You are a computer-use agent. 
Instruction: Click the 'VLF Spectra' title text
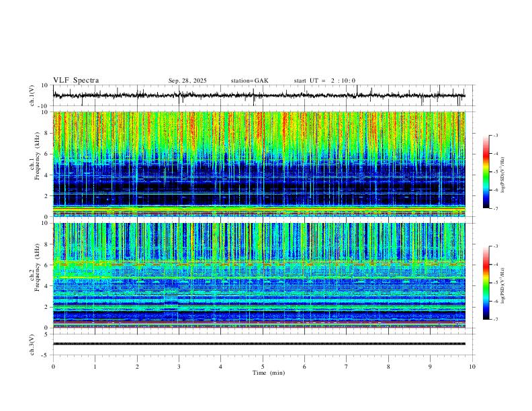click(76, 81)
